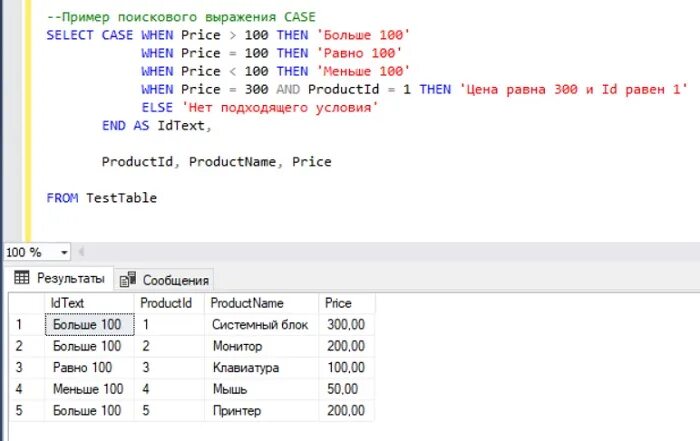Click the string 'Равно 100' in the query

click(x=359, y=53)
